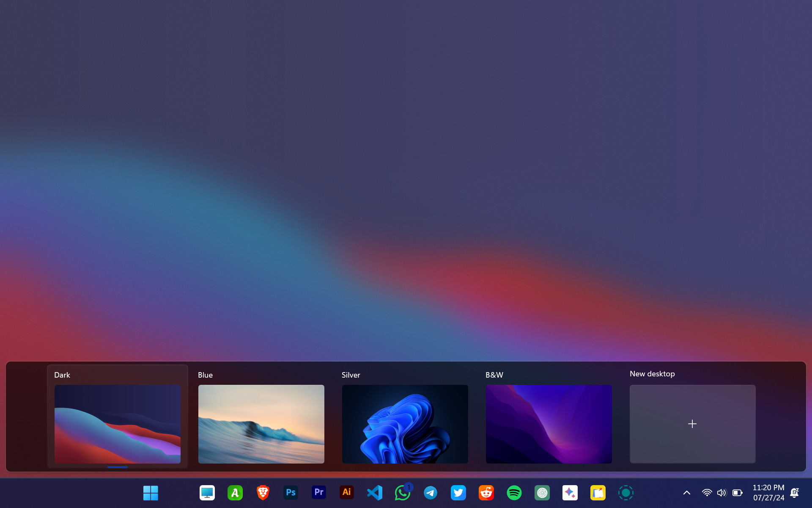Check battery status icon in tray
Screen dimensions: 812x508
[x=738, y=493]
